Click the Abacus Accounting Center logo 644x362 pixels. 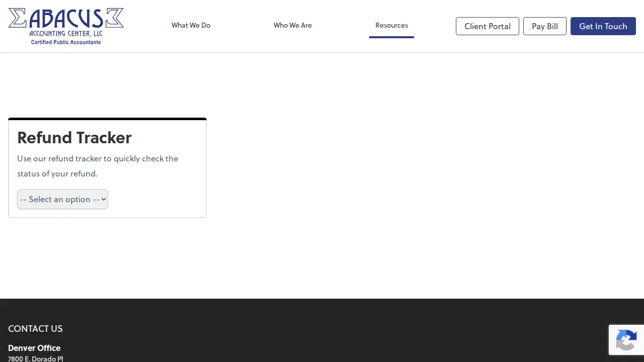point(66,26)
